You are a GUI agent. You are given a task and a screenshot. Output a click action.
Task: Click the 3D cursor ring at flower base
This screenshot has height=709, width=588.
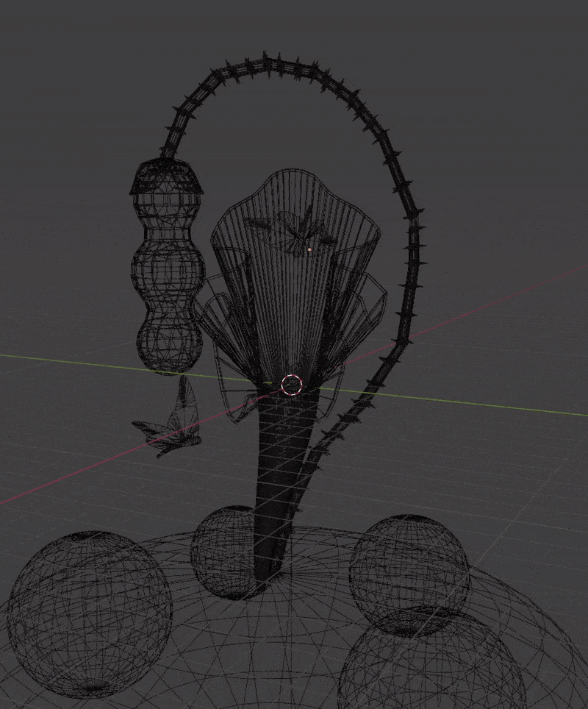(x=292, y=385)
